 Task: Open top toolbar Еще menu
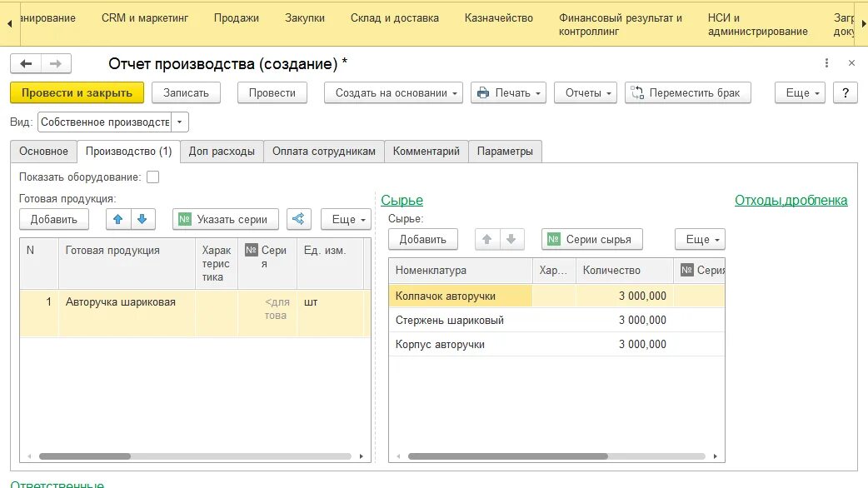[x=800, y=93]
